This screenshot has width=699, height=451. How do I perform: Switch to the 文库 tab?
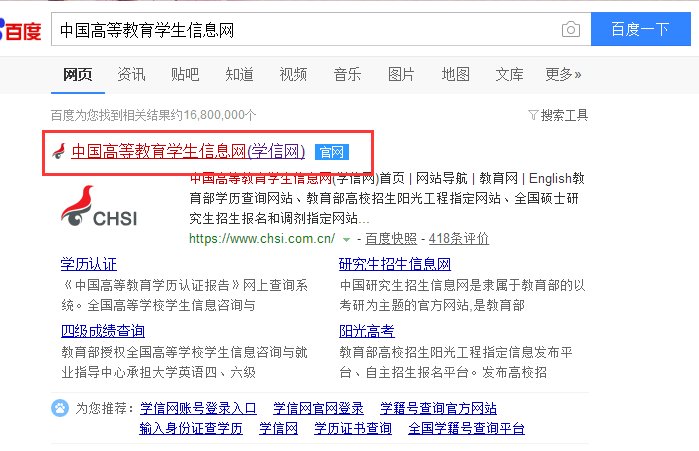point(510,74)
